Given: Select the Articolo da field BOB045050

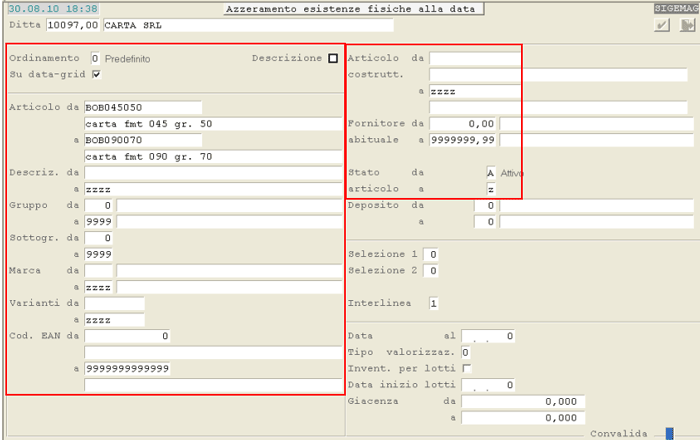Looking at the screenshot, I should pos(143,107).
